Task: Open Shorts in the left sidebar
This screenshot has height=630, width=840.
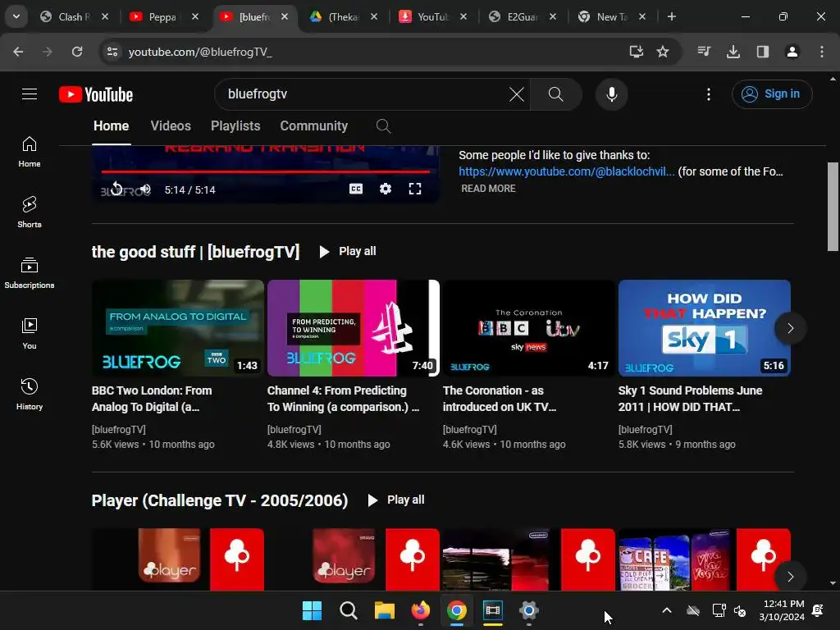Action: pyautogui.click(x=30, y=212)
